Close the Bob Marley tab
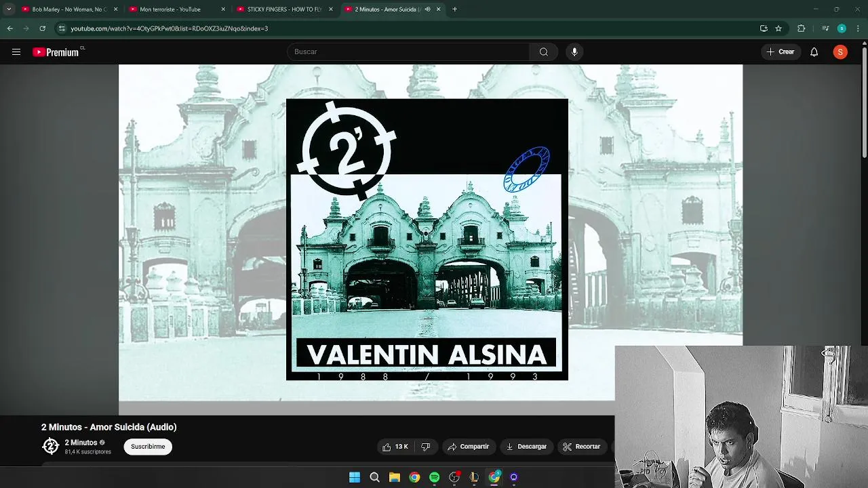This screenshot has width=868, height=488. pyautogui.click(x=115, y=9)
